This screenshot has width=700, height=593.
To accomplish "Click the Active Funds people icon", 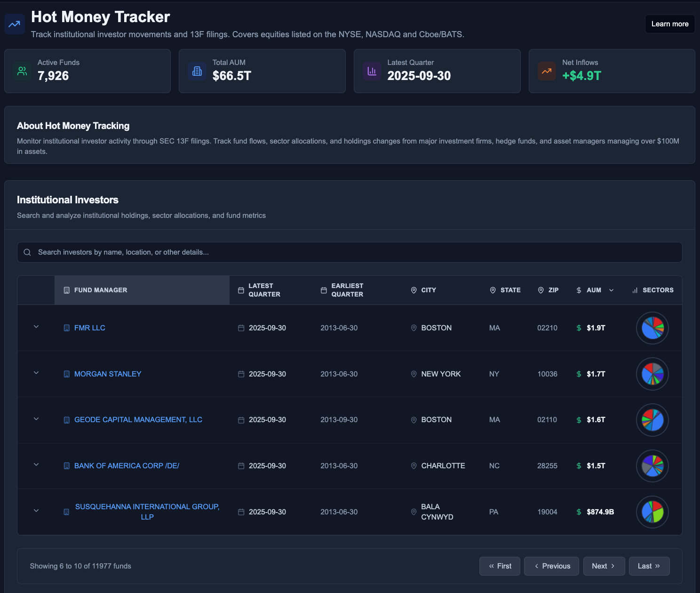I will 22,71.
